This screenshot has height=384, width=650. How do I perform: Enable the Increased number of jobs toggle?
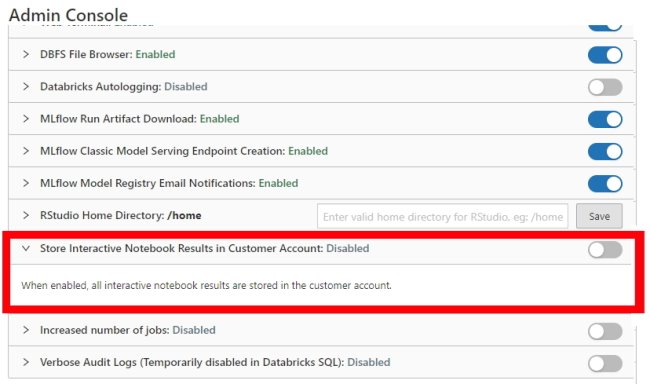tap(605, 331)
